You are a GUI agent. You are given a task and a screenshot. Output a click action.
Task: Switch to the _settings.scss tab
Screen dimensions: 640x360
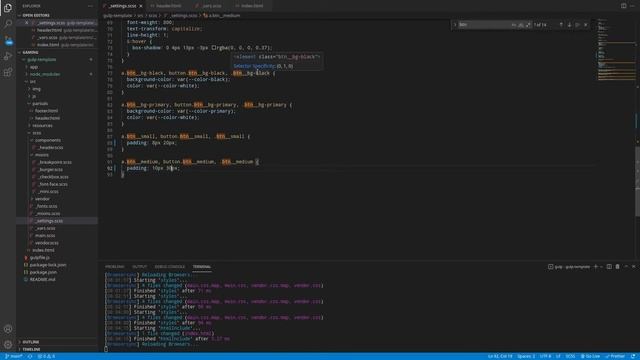(x=123, y=6)
